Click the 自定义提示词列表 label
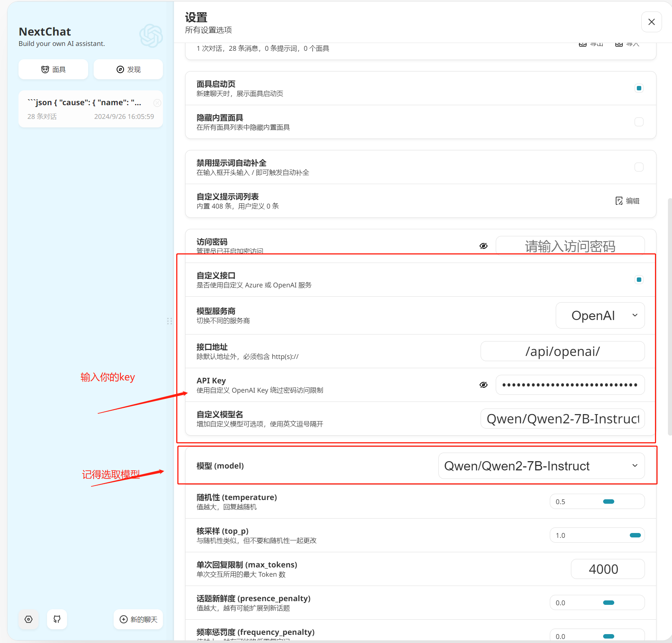This screenshot has width=672, height=643. click(227, 197)
